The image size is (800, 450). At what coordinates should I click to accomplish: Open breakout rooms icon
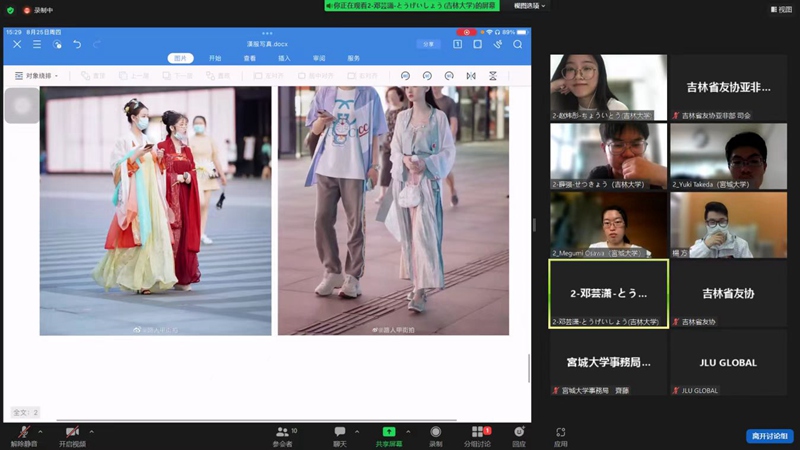click(x=477, y=432)
